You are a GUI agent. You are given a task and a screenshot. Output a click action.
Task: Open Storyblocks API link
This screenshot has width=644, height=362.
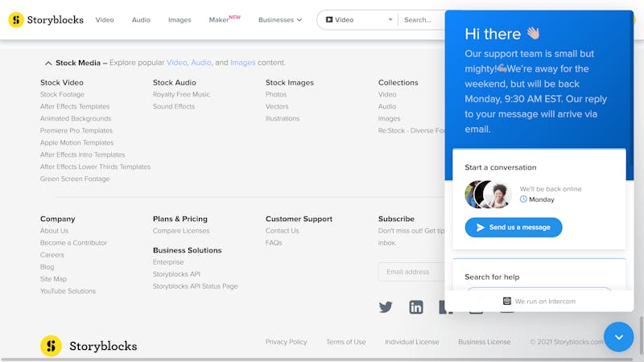[x=176, y=274]
